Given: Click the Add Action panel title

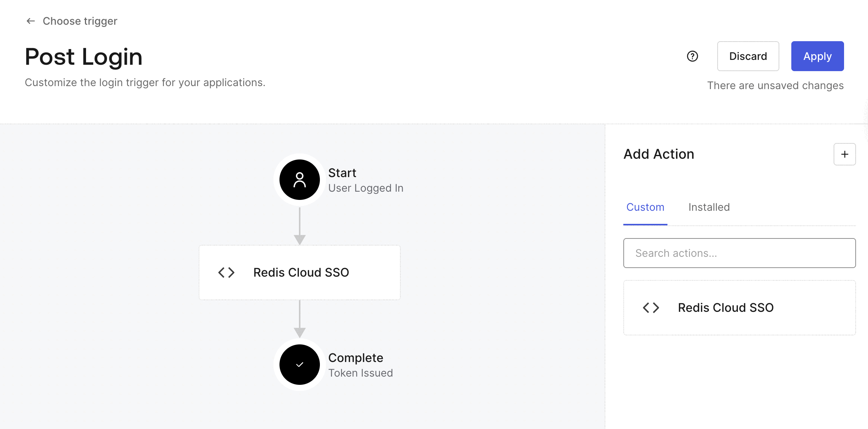Looking at the screenshot, I should 659,154.
